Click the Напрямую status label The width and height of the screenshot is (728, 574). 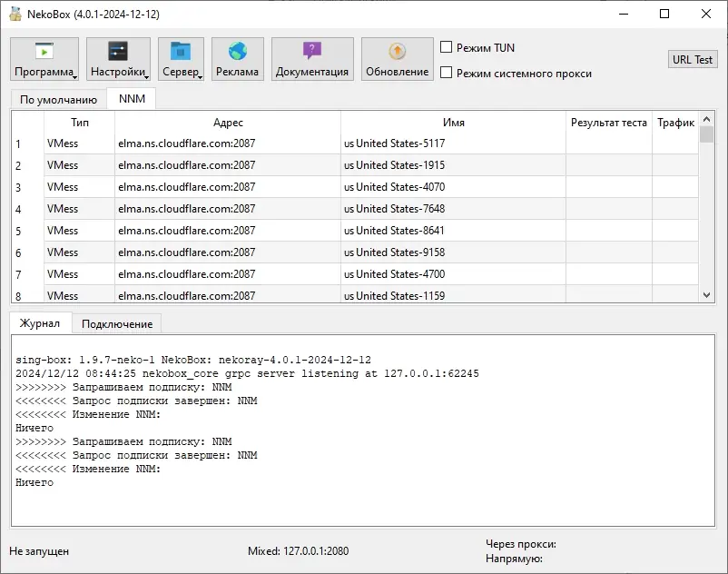click(x=514, y=559)
